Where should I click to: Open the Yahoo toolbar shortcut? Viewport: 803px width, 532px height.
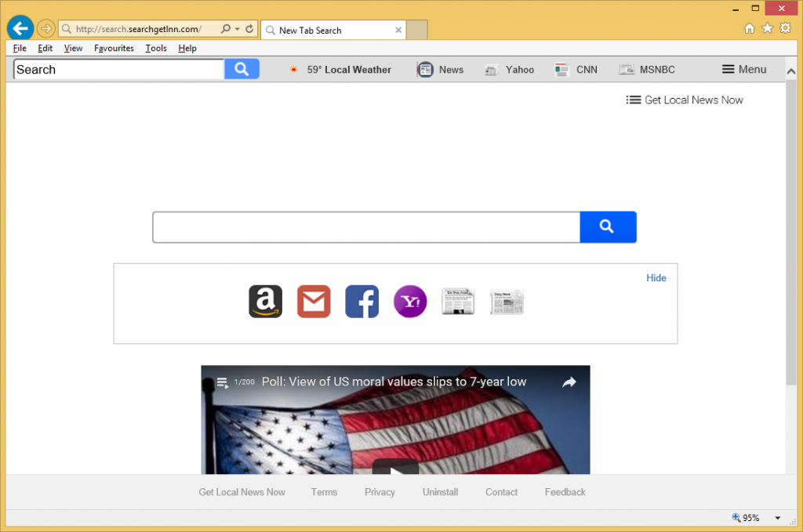click(509, 70)
